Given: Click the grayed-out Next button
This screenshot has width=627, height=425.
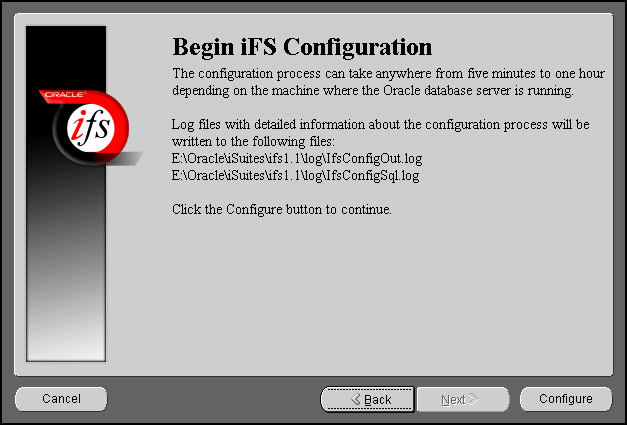Looking at the screenshot, I should pyautogui.click(x=463, y=399).
